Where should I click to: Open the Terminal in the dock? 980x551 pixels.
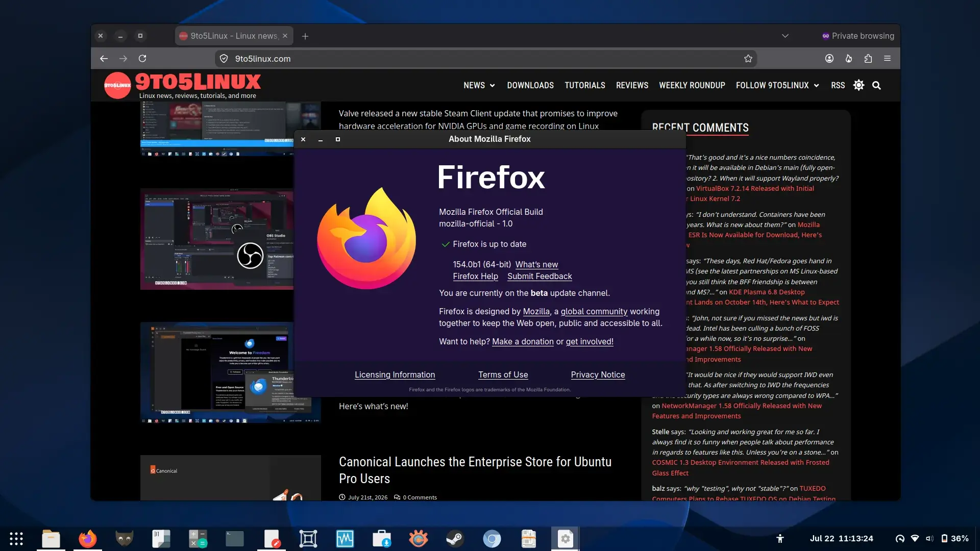(235, 539)
